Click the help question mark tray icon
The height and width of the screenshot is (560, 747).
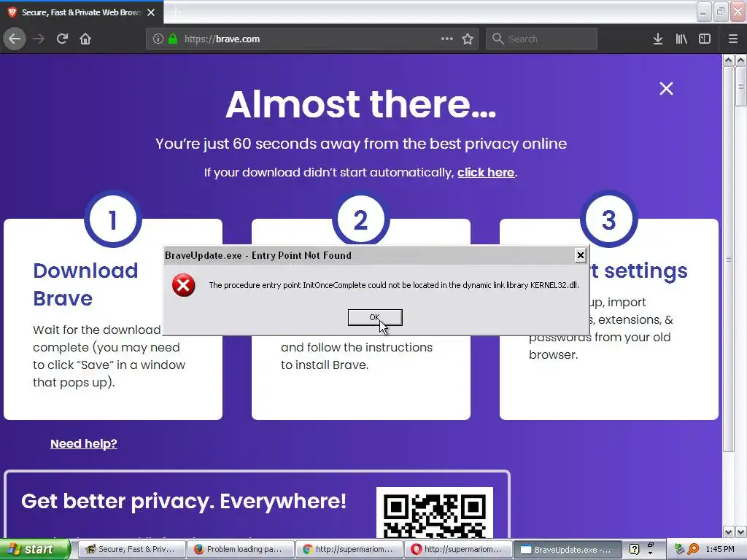point(634,550)
